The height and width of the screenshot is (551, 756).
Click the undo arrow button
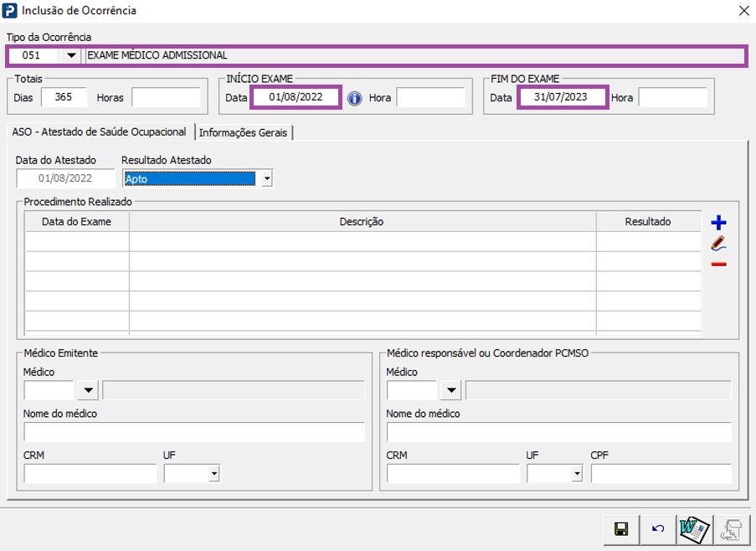[x=658, y=528]
